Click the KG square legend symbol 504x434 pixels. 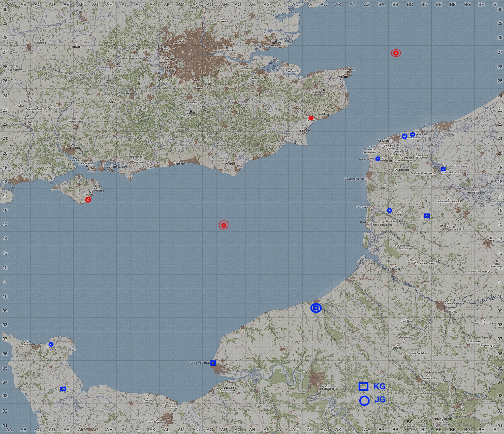click(363, 386)
